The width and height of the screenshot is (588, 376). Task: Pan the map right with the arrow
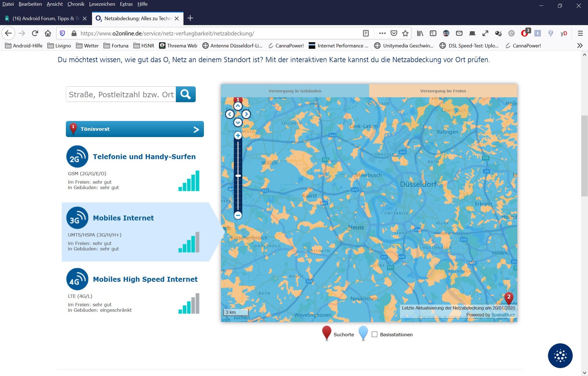click(246, 114)
